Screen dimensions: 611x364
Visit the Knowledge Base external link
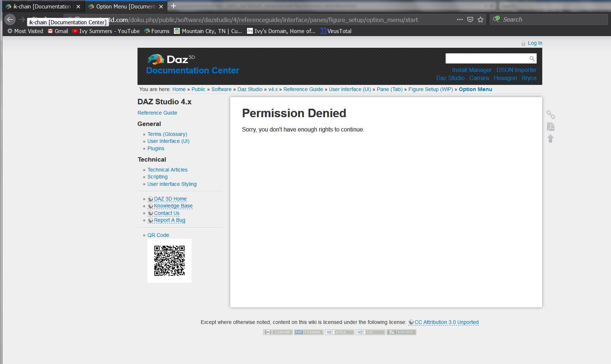click(x=170, y=206)
